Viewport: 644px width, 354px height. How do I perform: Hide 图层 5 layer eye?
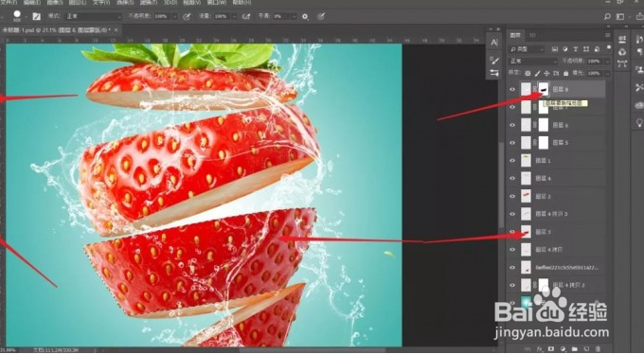(x=512, y=143)
